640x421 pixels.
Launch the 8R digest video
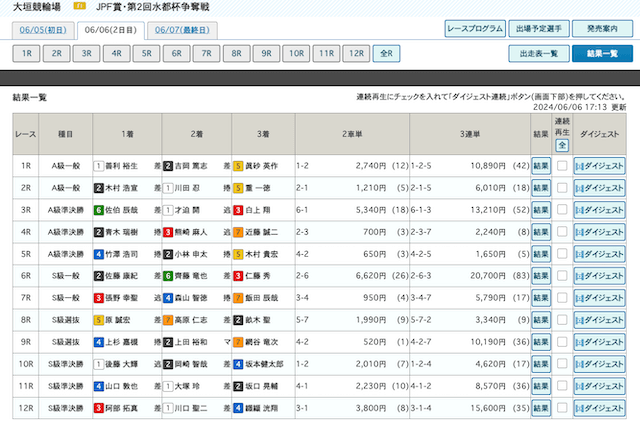599,320
